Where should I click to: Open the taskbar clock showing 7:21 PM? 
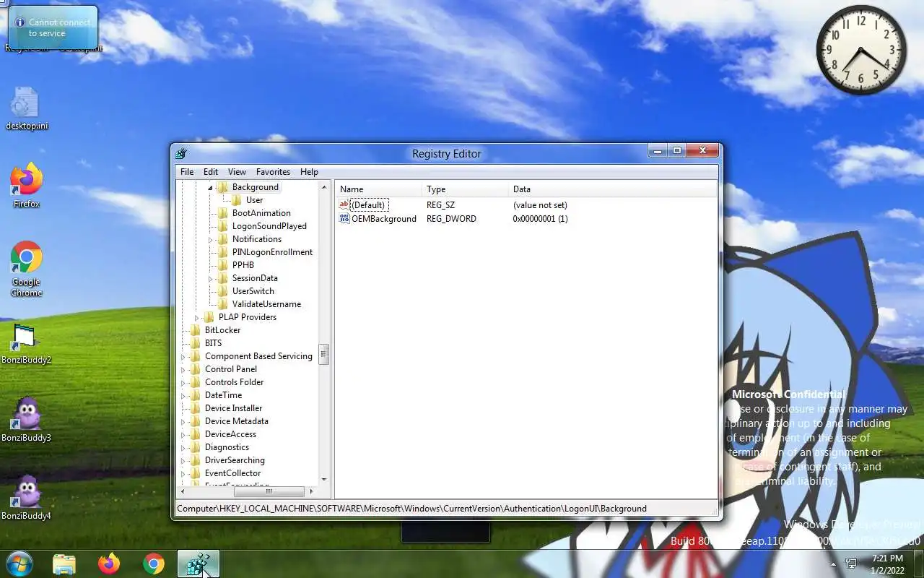point(887,564)
